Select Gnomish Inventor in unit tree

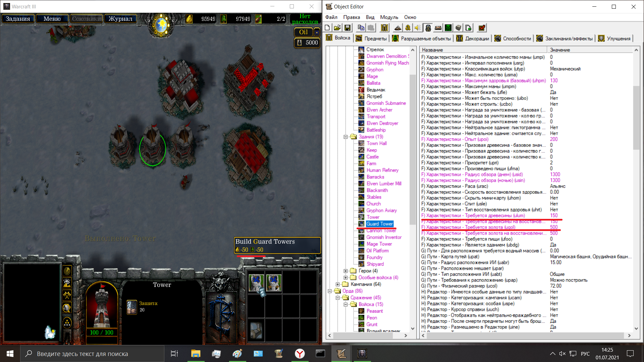(x=384, y=237)
